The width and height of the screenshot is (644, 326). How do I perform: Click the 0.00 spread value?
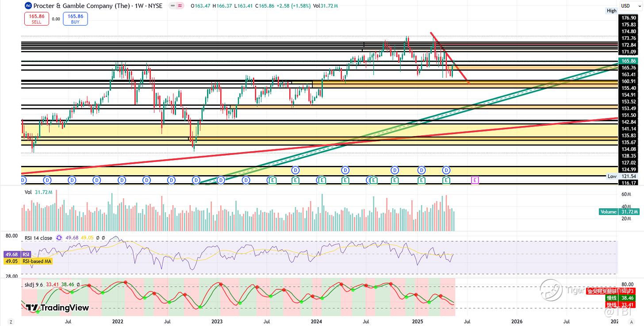click(x=56, y=19)
